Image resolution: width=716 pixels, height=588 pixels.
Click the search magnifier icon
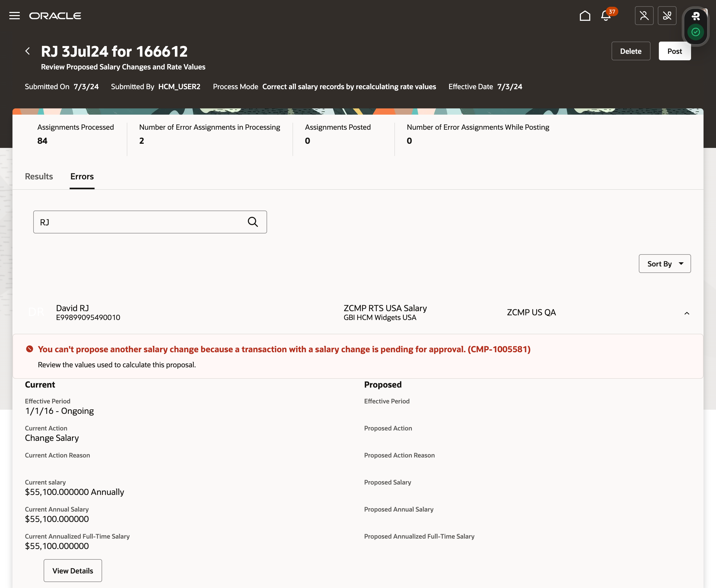(x=253, y=221)
